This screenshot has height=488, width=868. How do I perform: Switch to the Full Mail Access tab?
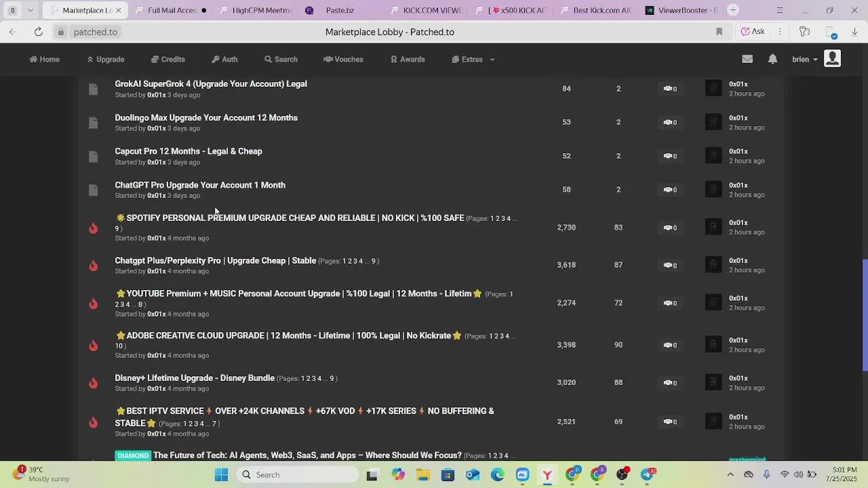172,10
